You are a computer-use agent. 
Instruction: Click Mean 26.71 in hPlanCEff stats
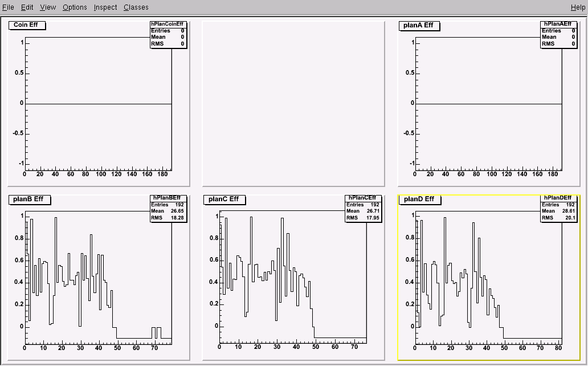point(362,211)
